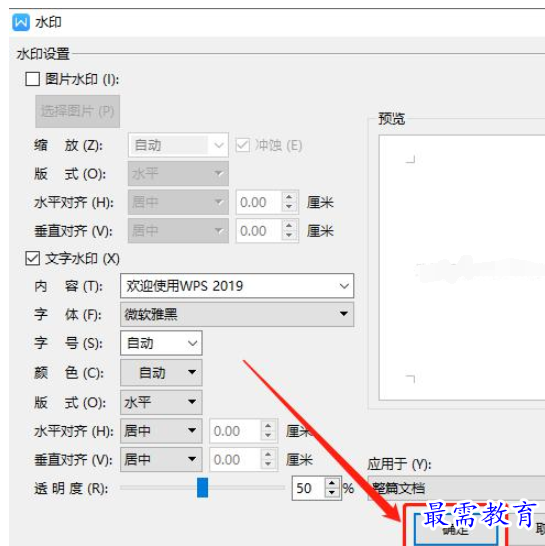This screenshot has height=546, width=545.
Task: Decrease picture vertical offset with down arrow
Action: coord(289,235)
